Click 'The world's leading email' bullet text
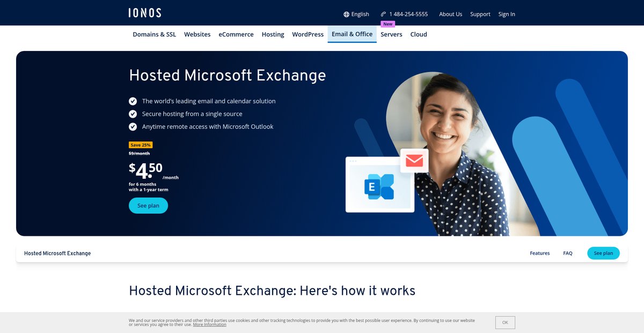 point(209,101)
